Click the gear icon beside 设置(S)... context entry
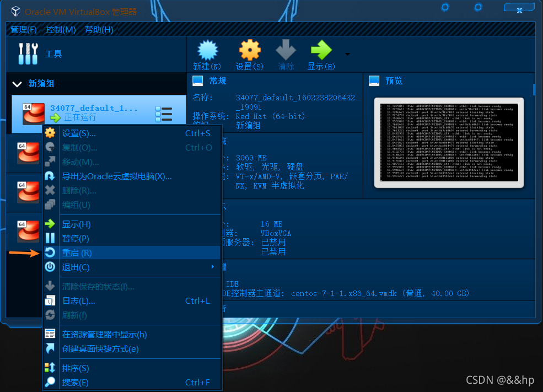This screenshot has height=392, width=543. pos(50,133)
